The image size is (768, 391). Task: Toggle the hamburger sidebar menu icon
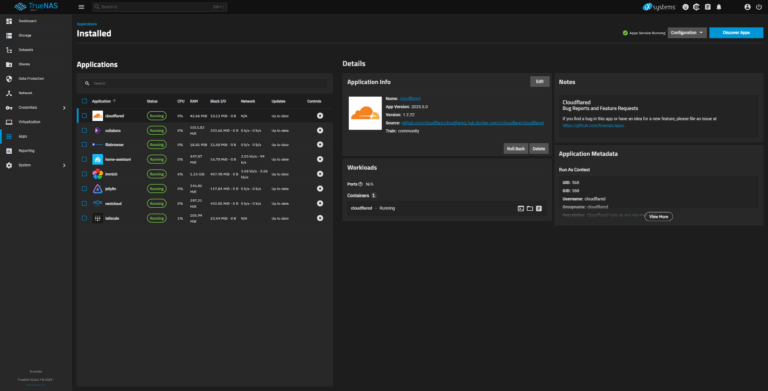pyautogui.click(x=81, y=7)
